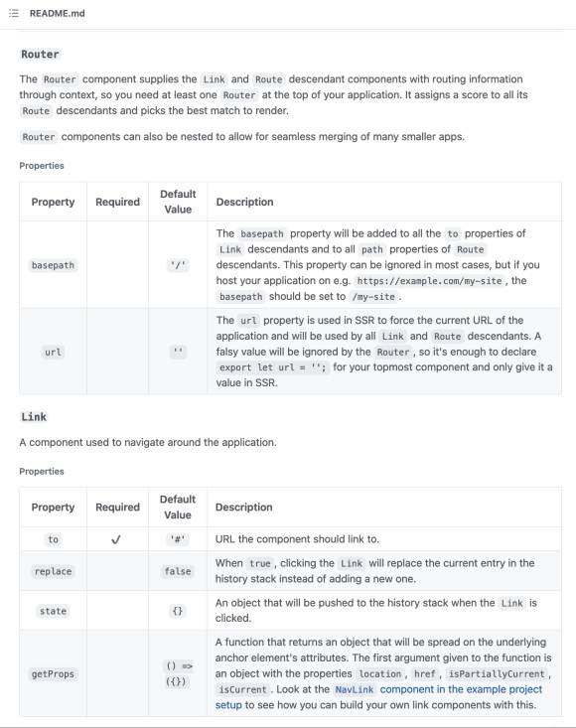
Task: Click the url property cell
Action: [53, 352]
